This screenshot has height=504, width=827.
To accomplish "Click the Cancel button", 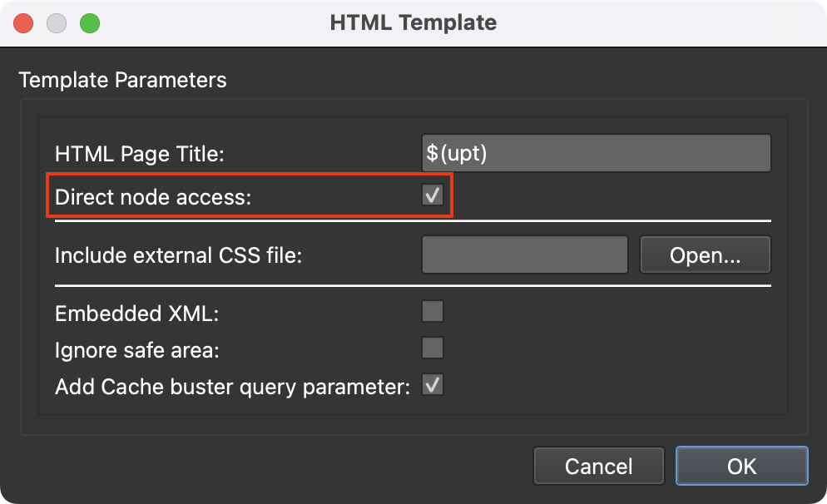I will pos(598,467).
